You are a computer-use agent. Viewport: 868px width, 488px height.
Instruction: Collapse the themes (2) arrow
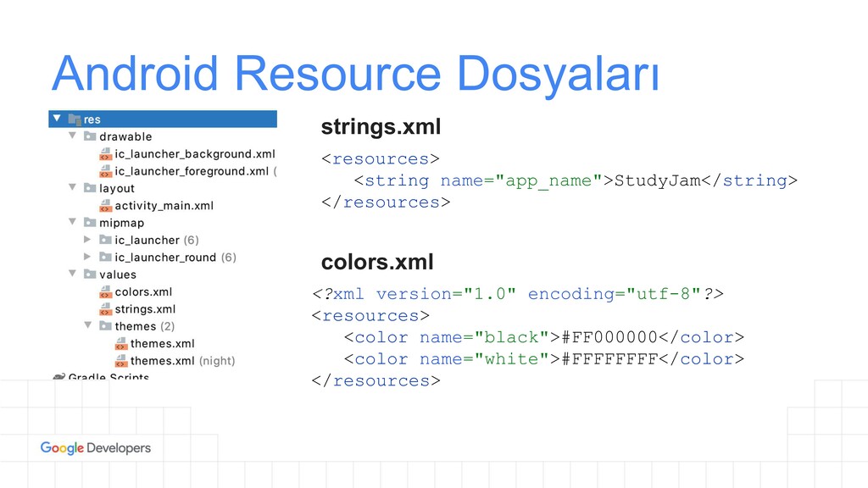(x=87, y=325)
